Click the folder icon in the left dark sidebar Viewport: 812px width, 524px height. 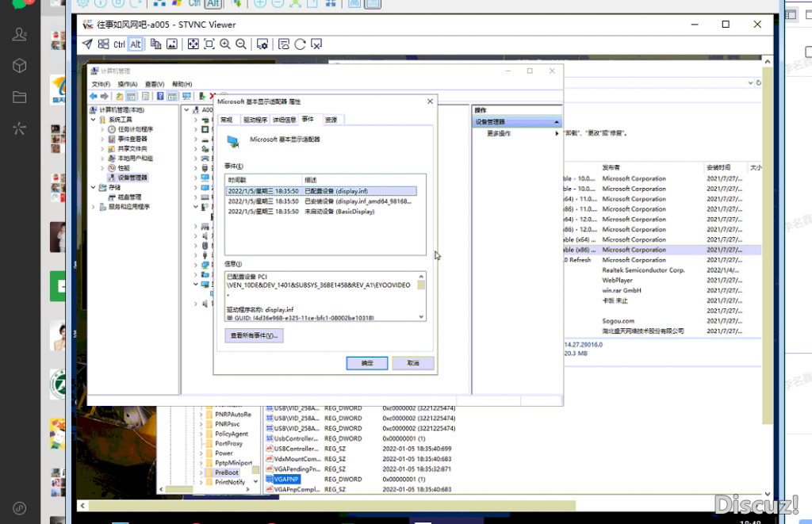(19, 97)
